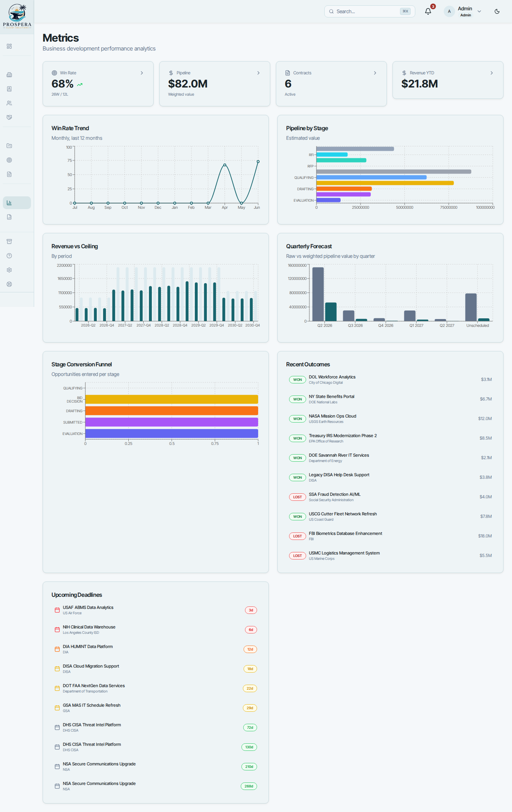Click the notification count badge 3

[x=433, y=6]
